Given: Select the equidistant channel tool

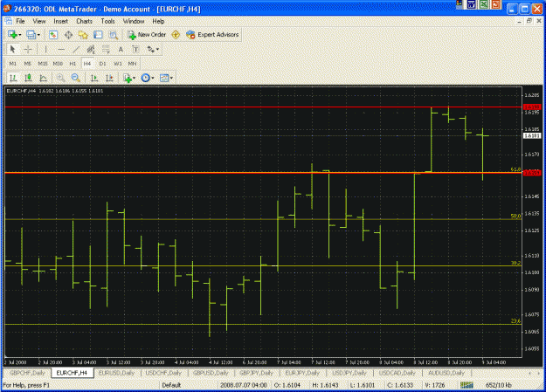Looking at the screenshot, I should click(91, 50).
